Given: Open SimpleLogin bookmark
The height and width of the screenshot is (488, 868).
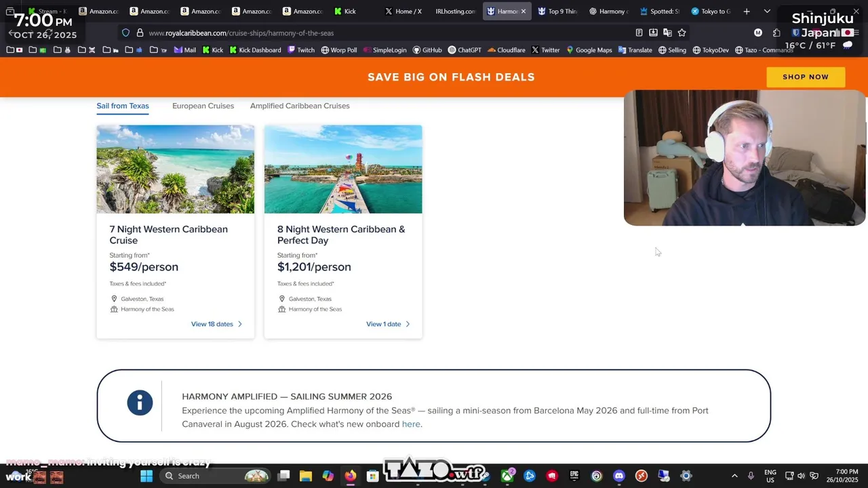Looking at the screenshot, I should (384, 50).
